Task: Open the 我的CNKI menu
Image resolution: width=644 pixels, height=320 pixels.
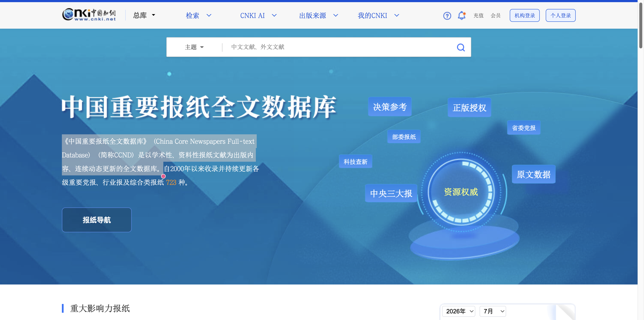Action: pos(372,15)
